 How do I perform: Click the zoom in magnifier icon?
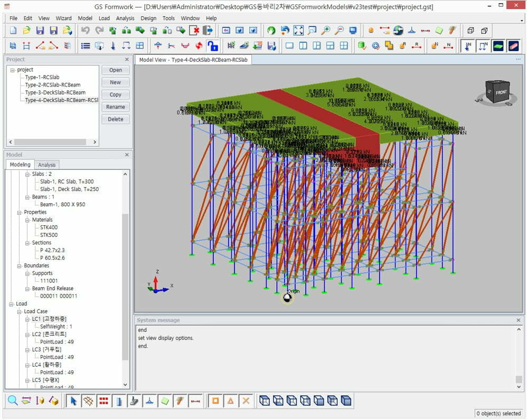pos(325,30)
